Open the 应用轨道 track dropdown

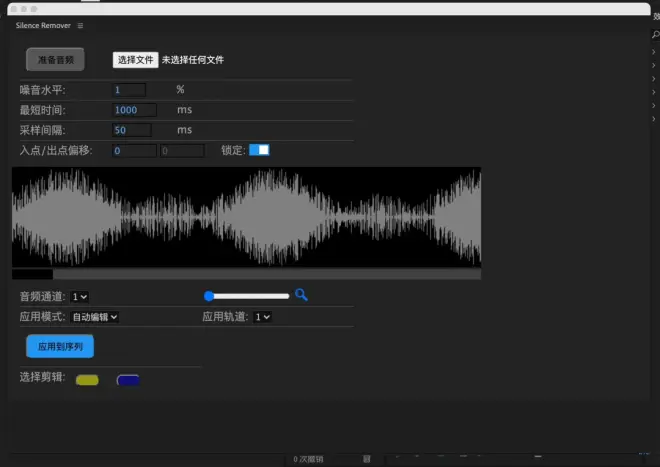click(262, 317)
